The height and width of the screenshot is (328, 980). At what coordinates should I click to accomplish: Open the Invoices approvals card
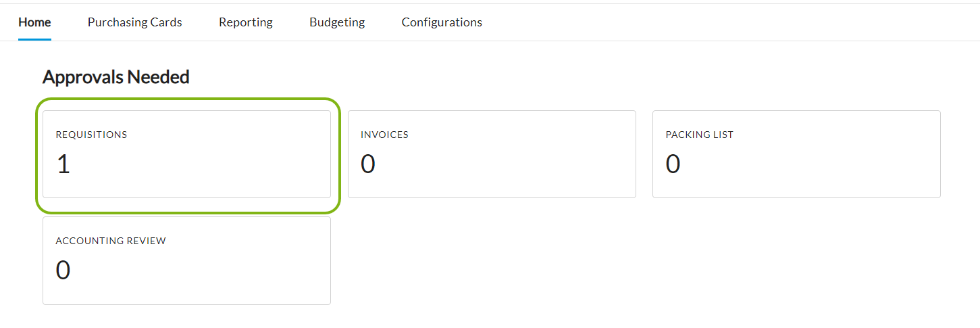click(492, 154)
